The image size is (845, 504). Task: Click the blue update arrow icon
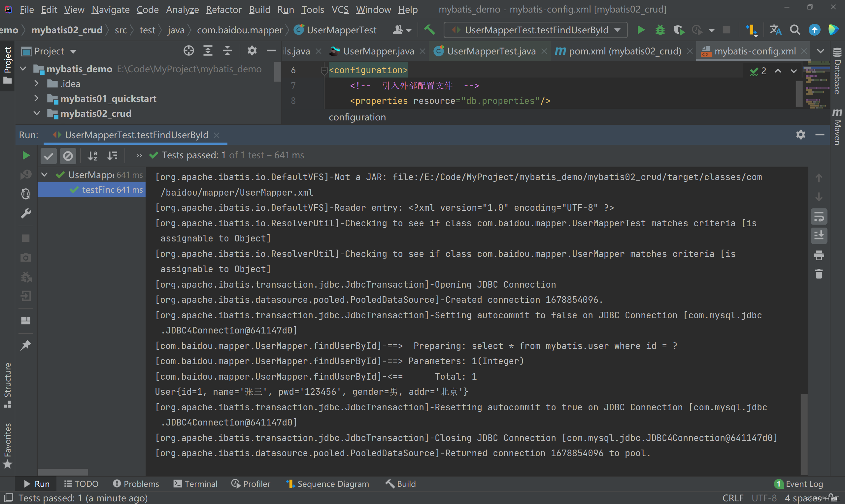pos(814,30)
